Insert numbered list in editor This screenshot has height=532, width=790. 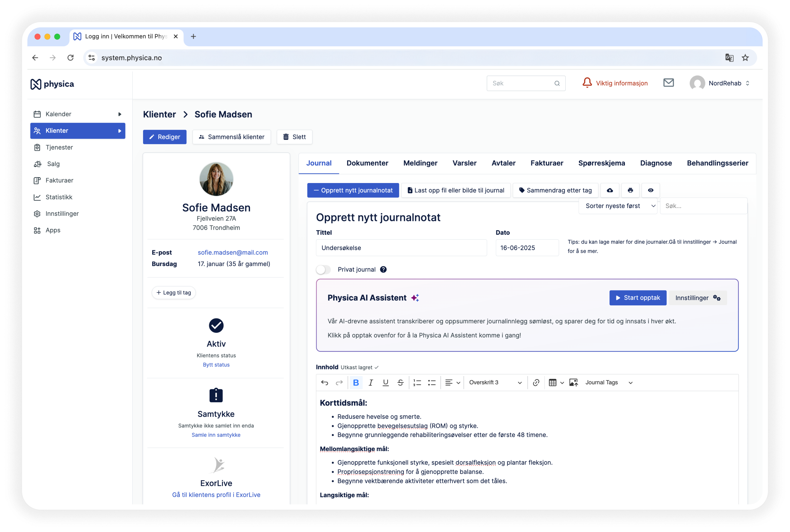pos(417,383)
